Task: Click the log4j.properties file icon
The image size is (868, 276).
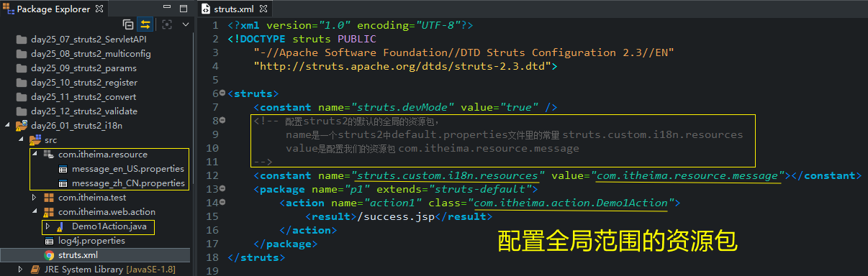Action: pyautogui.click(x=49, y=241)
